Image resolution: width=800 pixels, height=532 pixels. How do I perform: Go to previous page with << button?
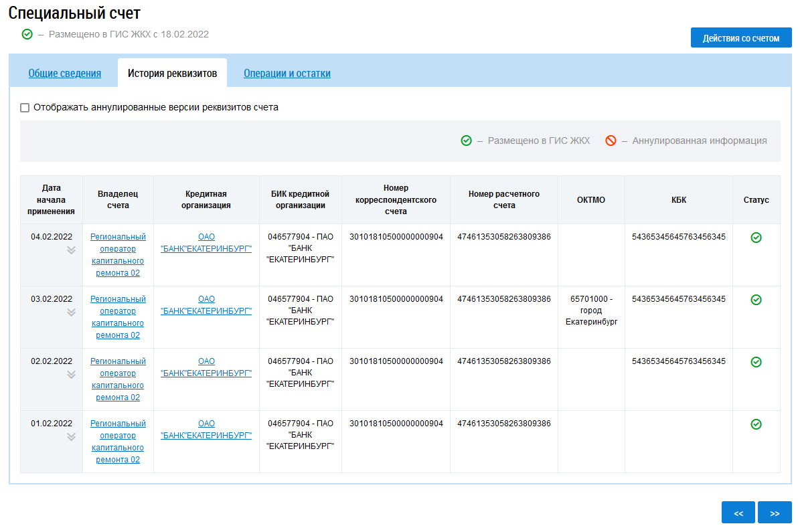click(x=738, y=513)
